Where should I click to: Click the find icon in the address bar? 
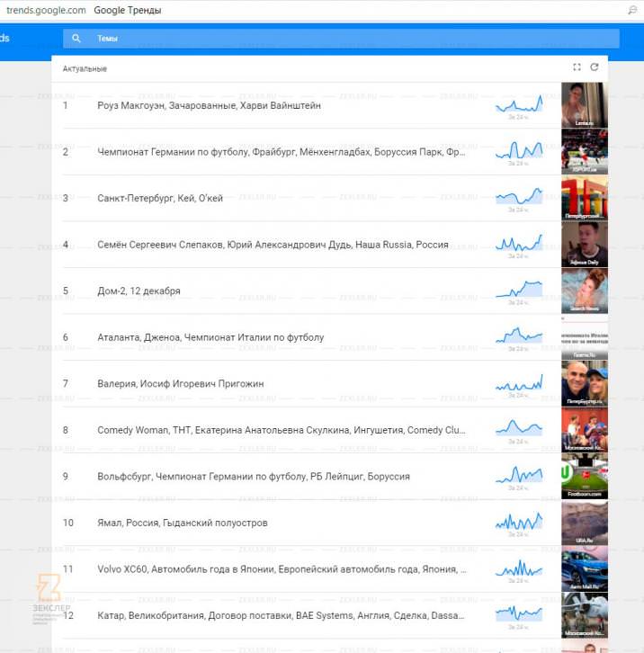pos(632,10)
